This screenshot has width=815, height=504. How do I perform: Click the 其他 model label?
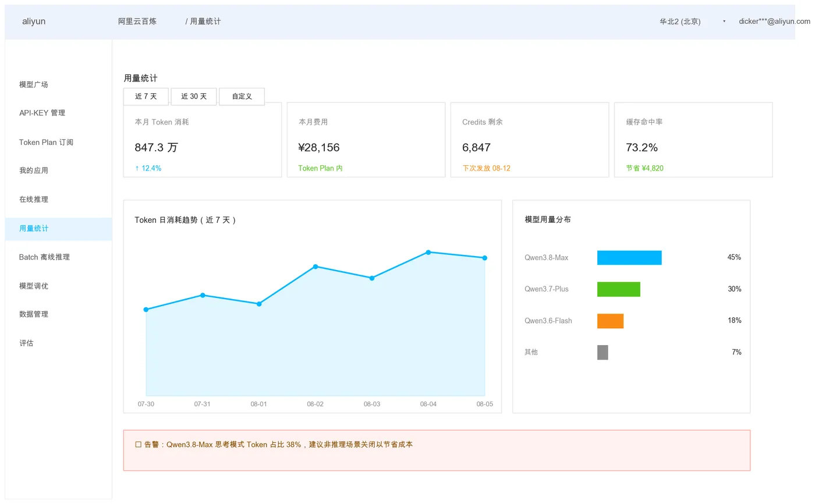click(x=531, y=352)
